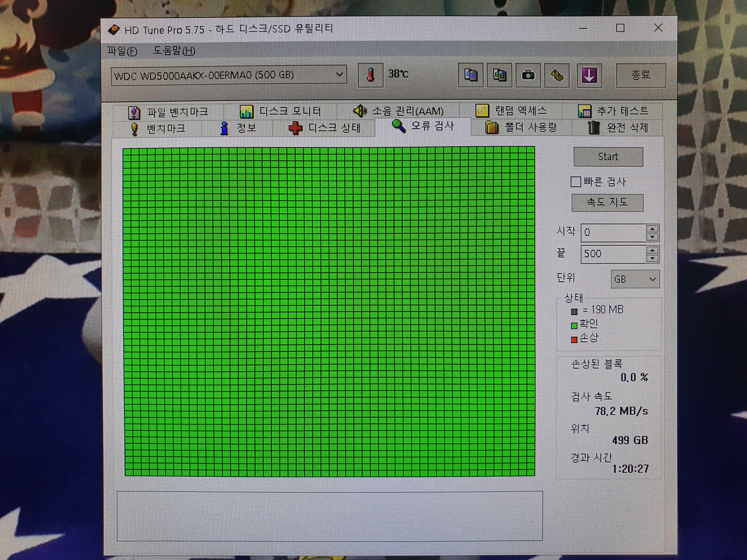Switch to the 벤치마크 tab

click(158, 129)
